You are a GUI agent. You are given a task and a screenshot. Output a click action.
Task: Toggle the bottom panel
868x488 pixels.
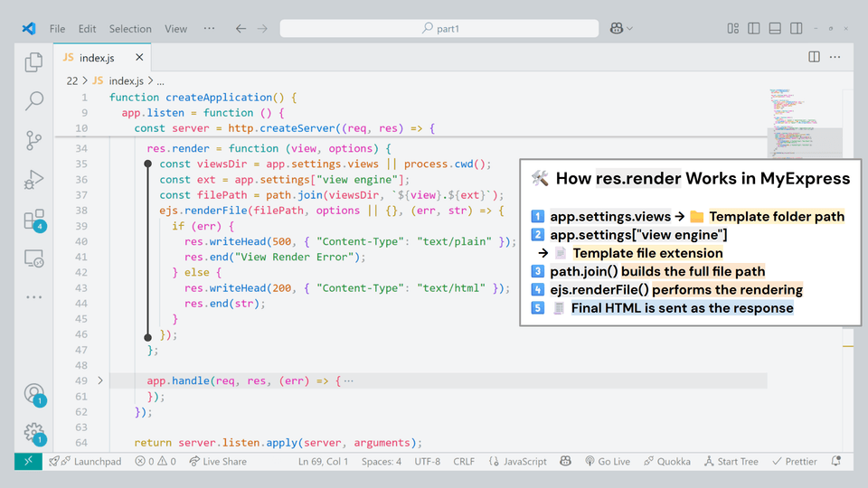pos(775,28)
